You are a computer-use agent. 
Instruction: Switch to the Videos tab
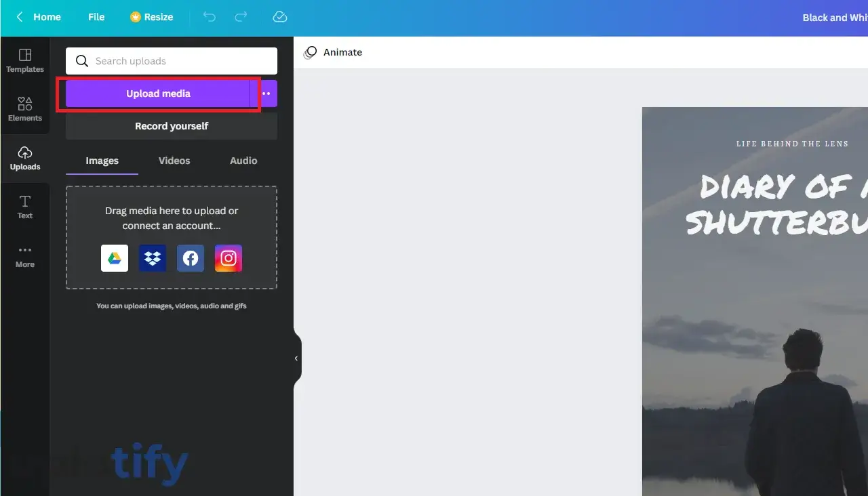(174, 161)
